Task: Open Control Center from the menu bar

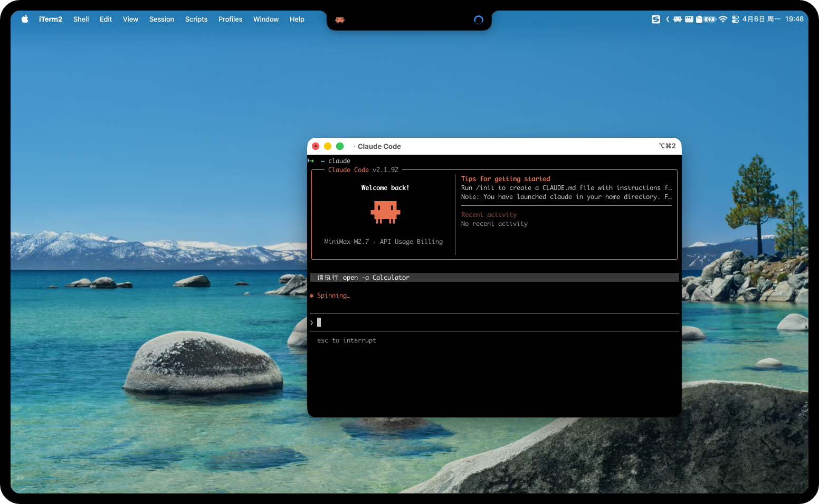Action: [735, 19]
